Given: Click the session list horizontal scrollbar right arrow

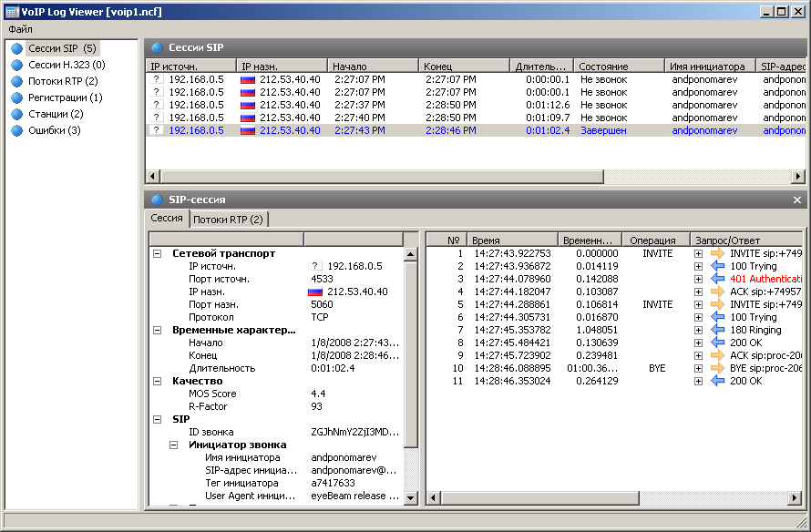Looking at the screenshot, I should pyautogui.click(x=798, y=177).
